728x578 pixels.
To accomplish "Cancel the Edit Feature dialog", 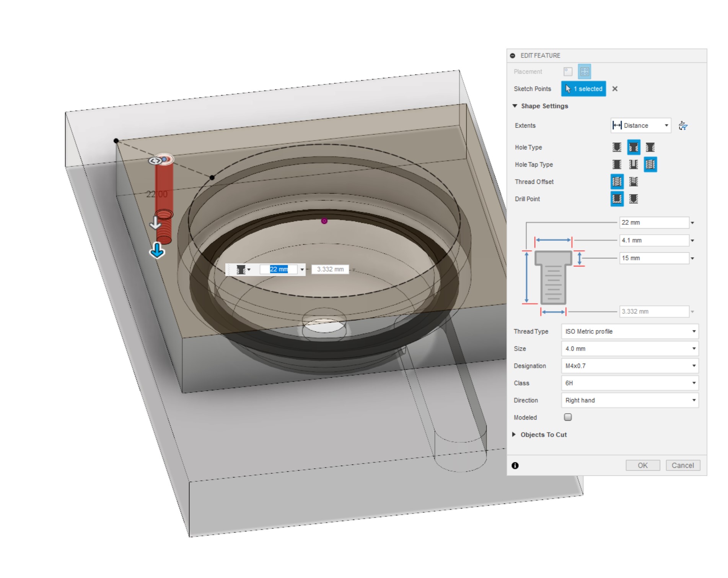I will tap(682, 465).
